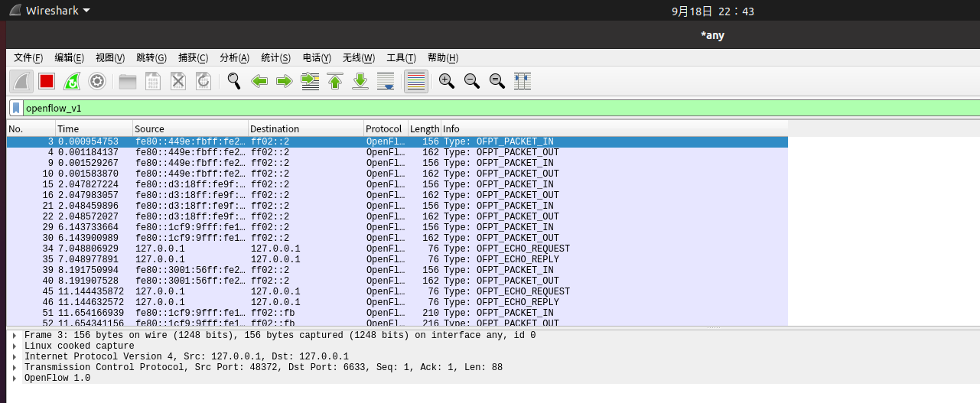Open the 文件(F) menu
This screenshot has height=403, width=980.
click(x=28, y=58)
